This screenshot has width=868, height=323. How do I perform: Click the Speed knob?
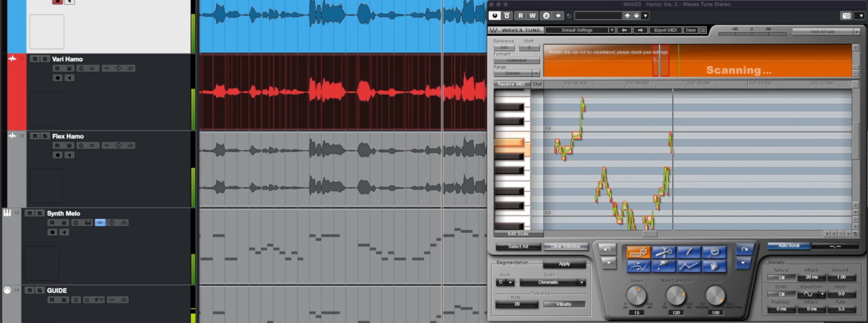click(x=636, y=296)
